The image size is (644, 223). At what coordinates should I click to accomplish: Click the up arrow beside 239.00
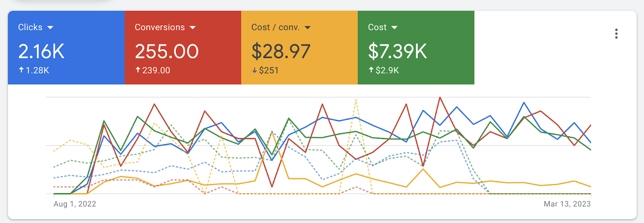(138, 70)
